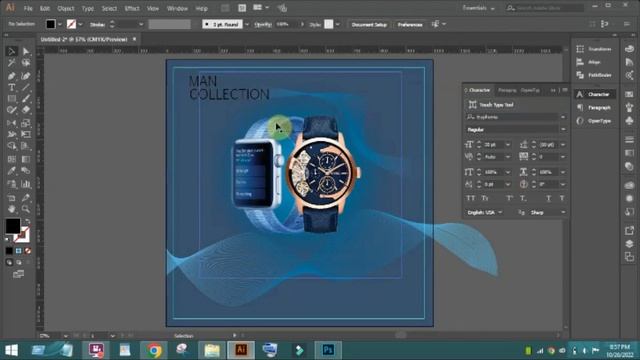Toggle Small Caps in Character panel

pyautogui.click(x=485, y=198)
